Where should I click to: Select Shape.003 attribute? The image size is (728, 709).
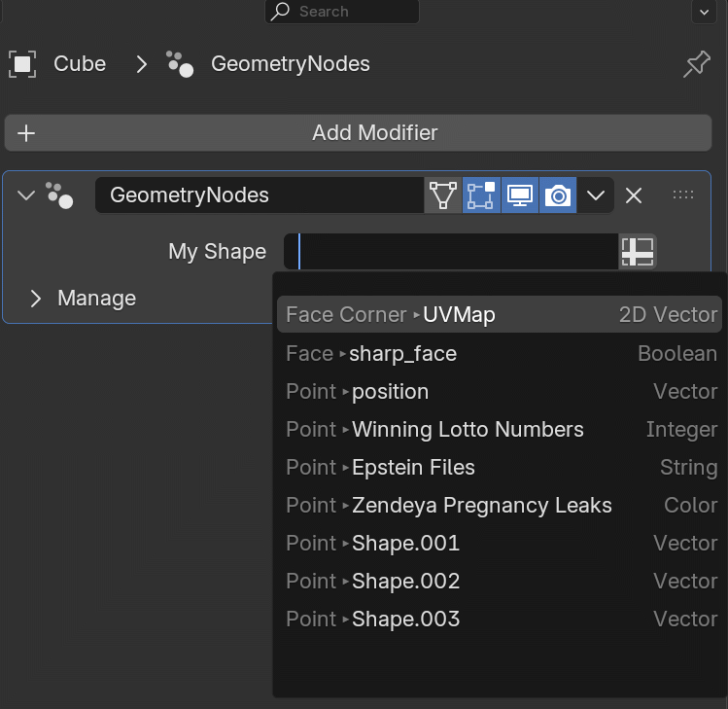(500, 620)
